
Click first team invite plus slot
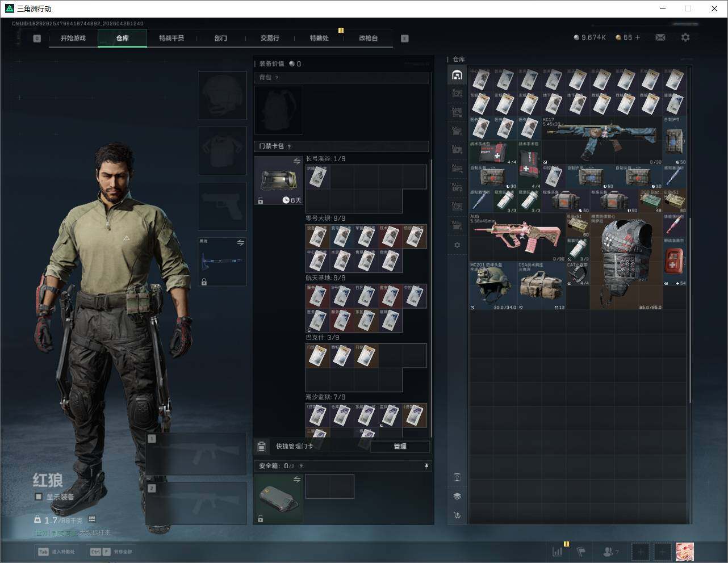pos(641,551)
